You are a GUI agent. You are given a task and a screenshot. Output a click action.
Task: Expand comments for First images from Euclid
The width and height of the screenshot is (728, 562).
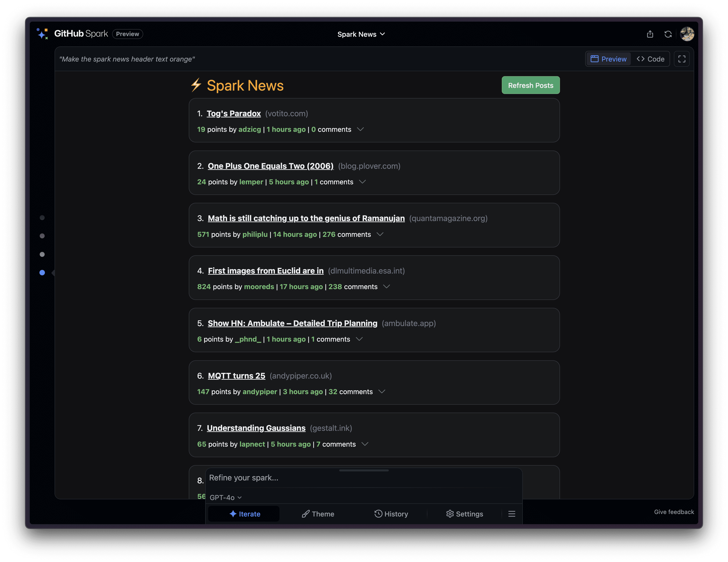[387, 286]
